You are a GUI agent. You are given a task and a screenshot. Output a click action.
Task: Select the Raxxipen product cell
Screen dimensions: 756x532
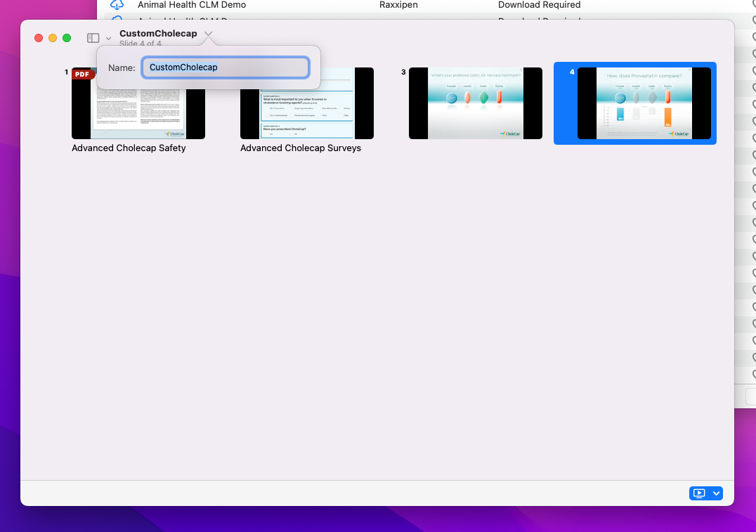pyautogui.click(x=398, y=5)
